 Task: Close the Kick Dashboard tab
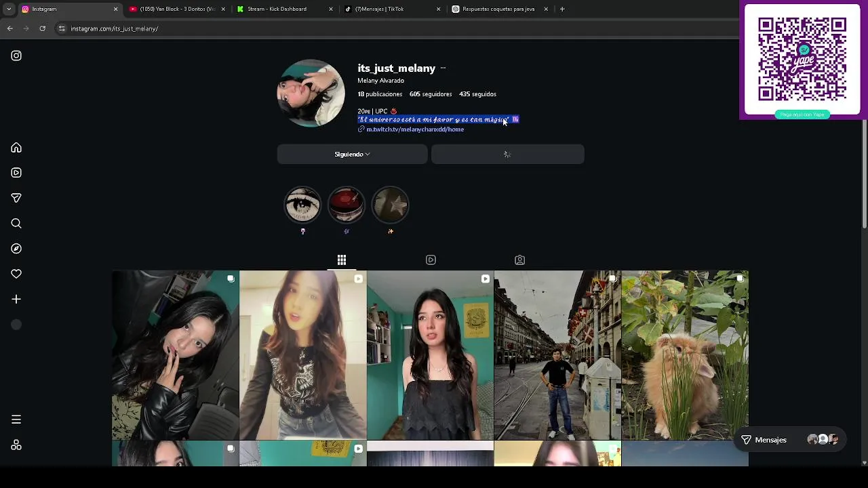pyautogui.click(x=331, y=9)
